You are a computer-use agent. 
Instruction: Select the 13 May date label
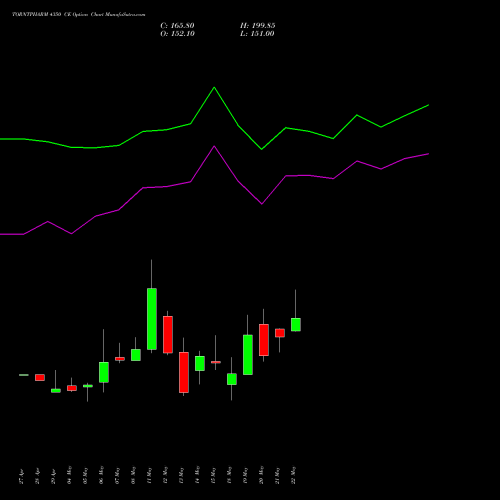182,475
